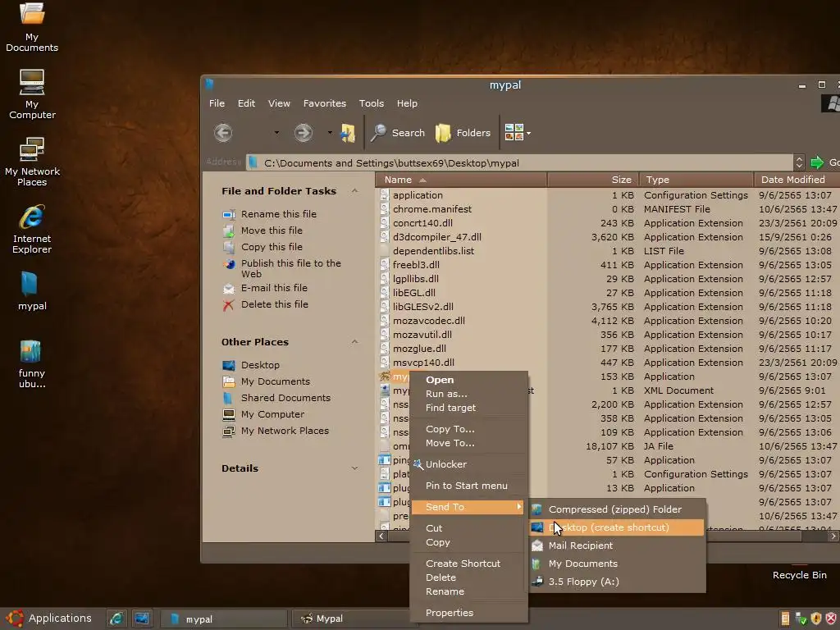Viewport: 840px width, 630px height.
Task: Open the Edit menu
Action: tap(246, 103)
